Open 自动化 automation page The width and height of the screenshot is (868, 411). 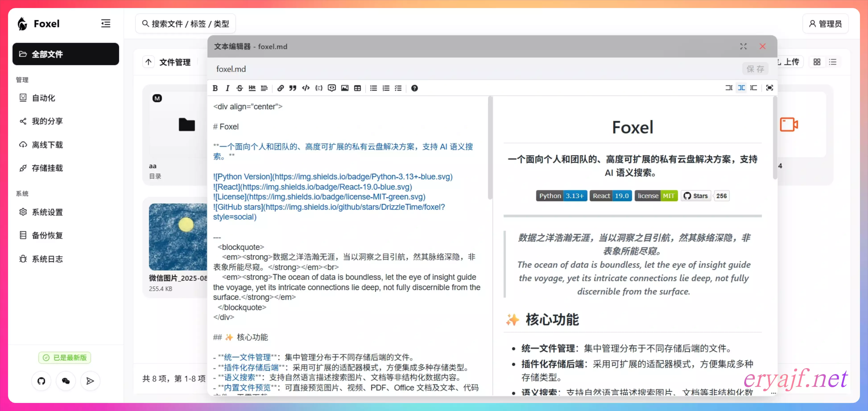click(x=66, y=98)
